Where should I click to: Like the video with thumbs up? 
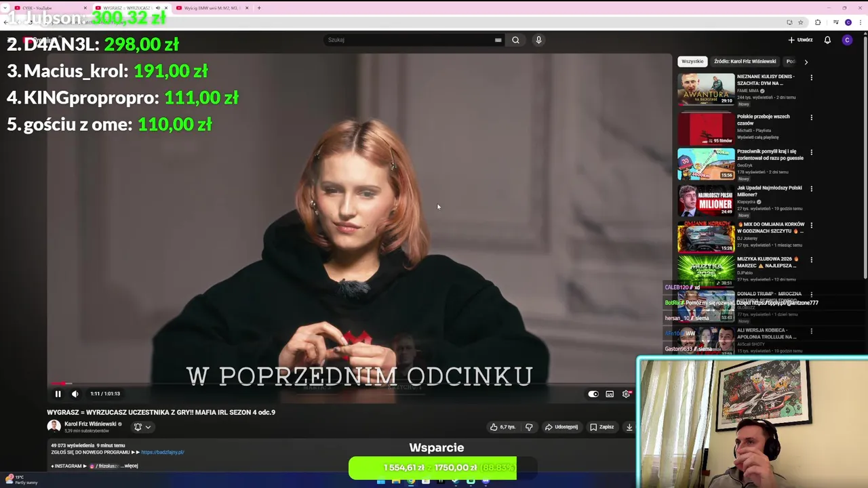[493, 427]
